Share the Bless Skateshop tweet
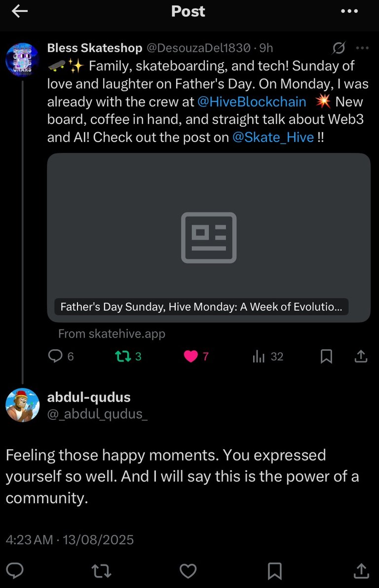 pos(361,356)
